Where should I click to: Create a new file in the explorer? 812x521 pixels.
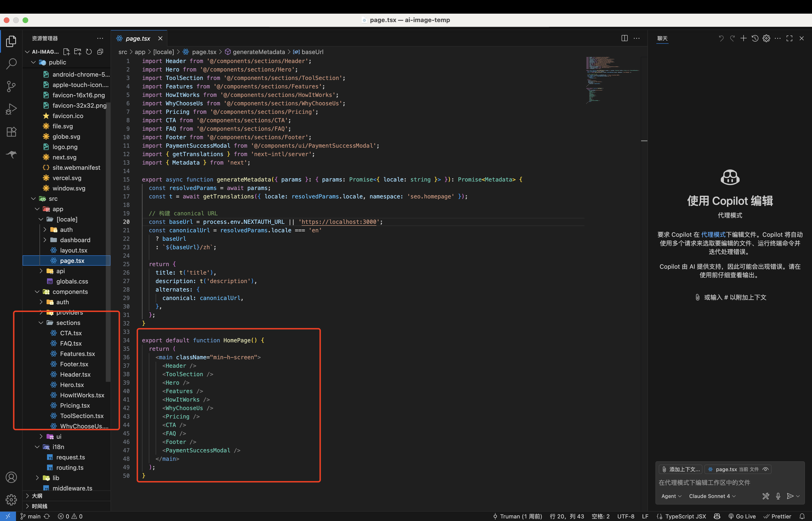coord(66,52)
